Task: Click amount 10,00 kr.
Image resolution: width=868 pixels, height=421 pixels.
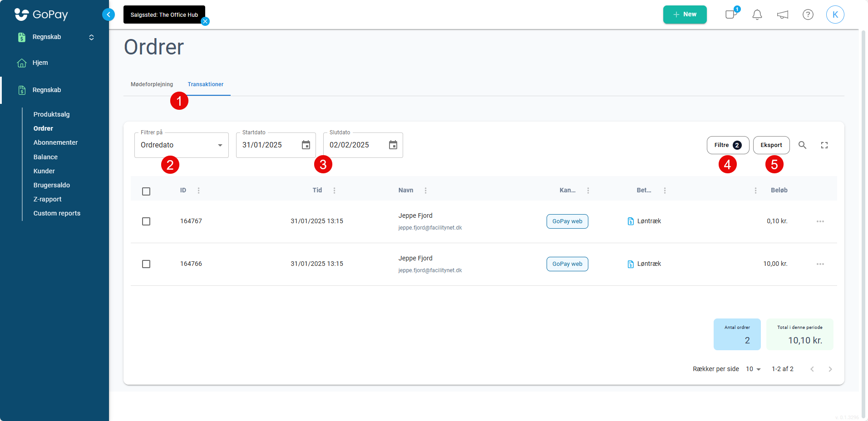Action: click(x=775, y=264)
